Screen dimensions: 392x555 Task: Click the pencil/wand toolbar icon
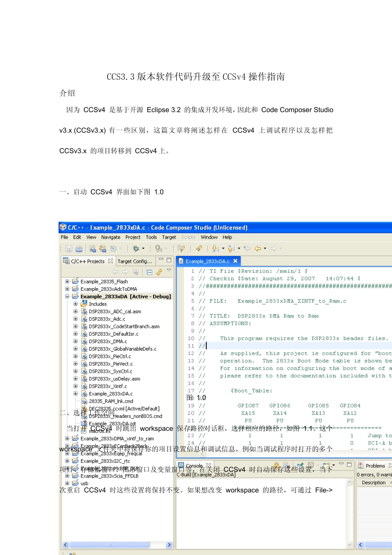[x=198, y=249]
